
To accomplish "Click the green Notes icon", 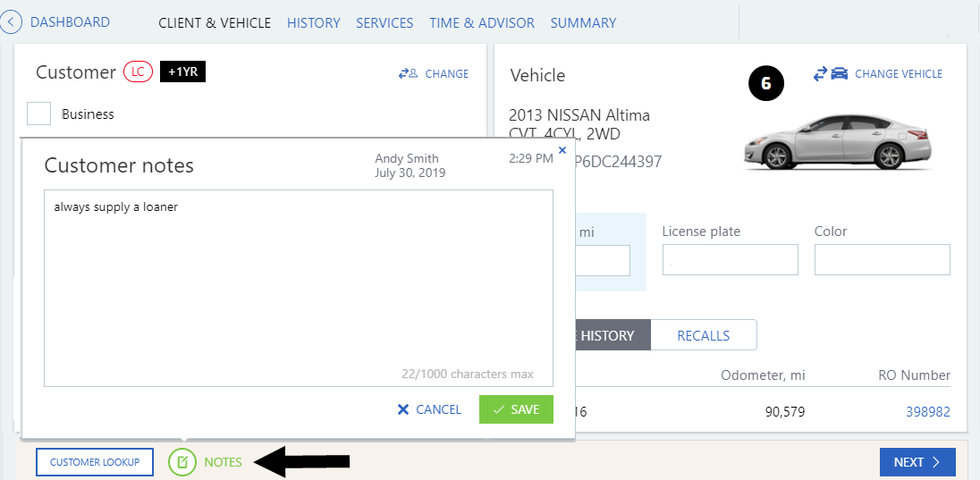I will pos(182,462).
